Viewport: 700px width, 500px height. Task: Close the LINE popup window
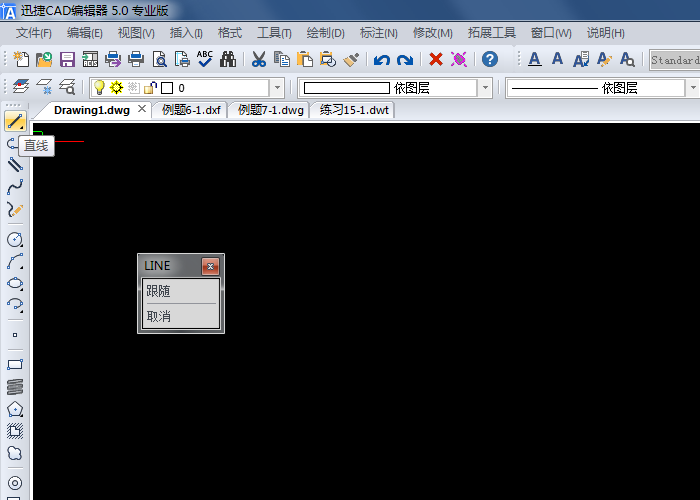(210, 267)
